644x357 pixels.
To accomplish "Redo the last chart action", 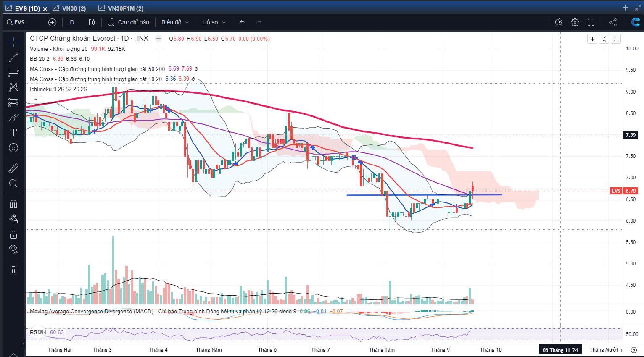I will 259,22.
